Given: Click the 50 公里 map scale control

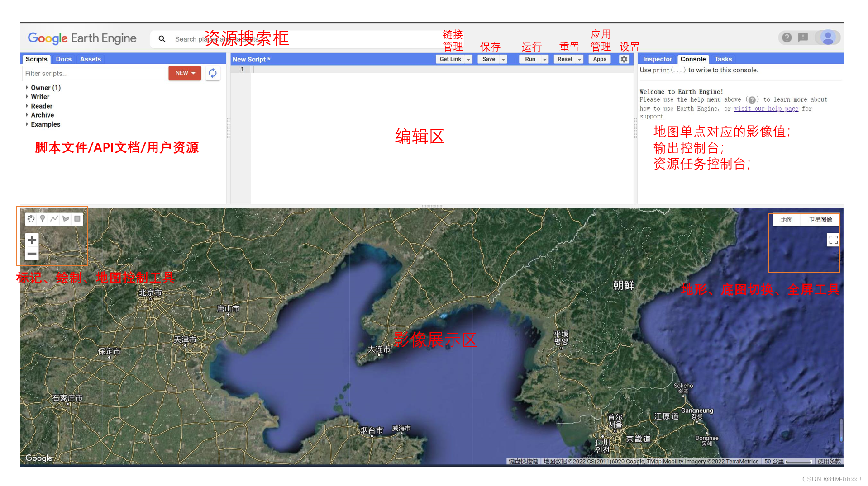Looking at the screenshot, I should point(788,461).
